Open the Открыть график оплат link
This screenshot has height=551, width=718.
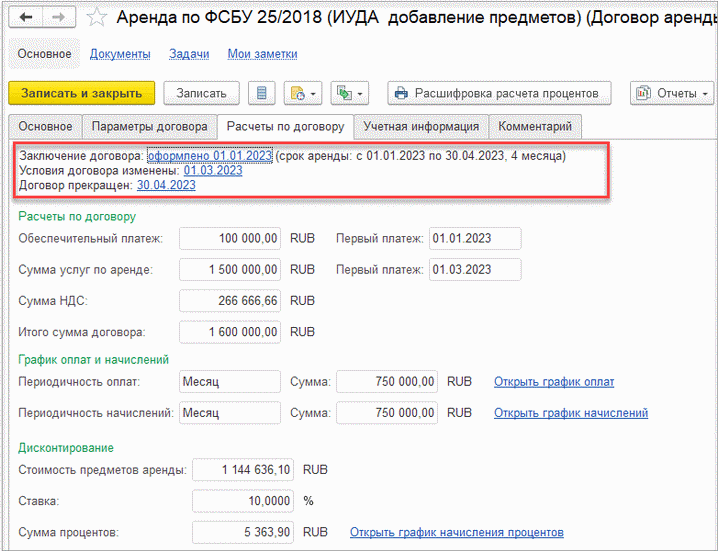pyautogui.click(x=554, y=382)
